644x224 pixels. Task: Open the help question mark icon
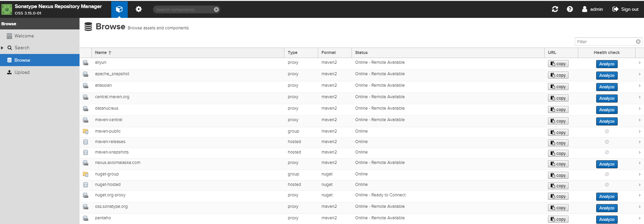[570, 9]
